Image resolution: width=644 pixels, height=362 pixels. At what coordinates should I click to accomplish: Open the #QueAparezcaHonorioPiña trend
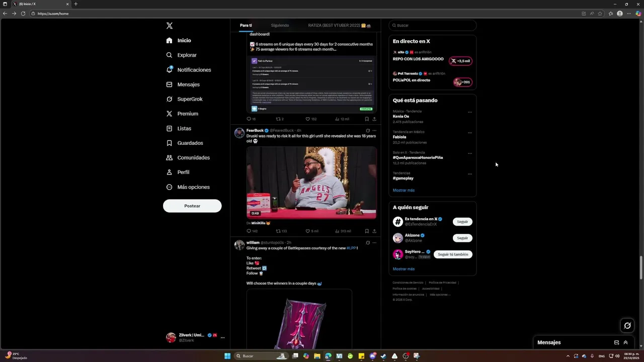coord(418,157)
